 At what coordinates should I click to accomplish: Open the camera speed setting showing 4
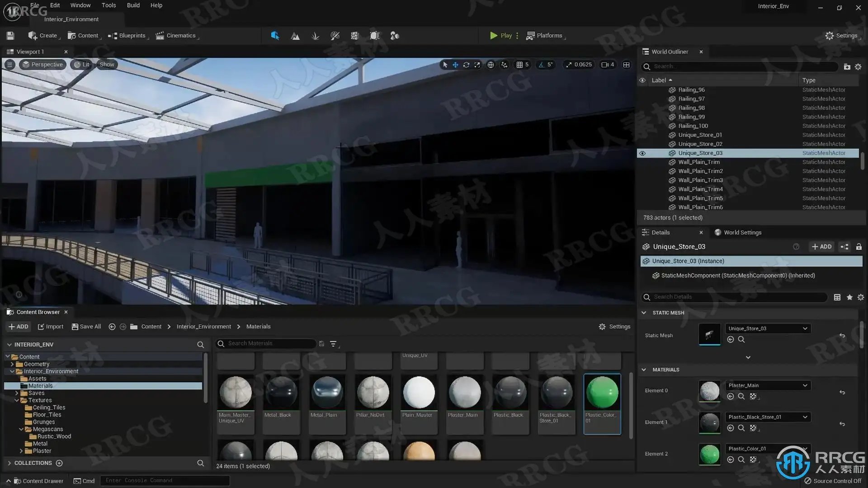[x=608, y=65]
